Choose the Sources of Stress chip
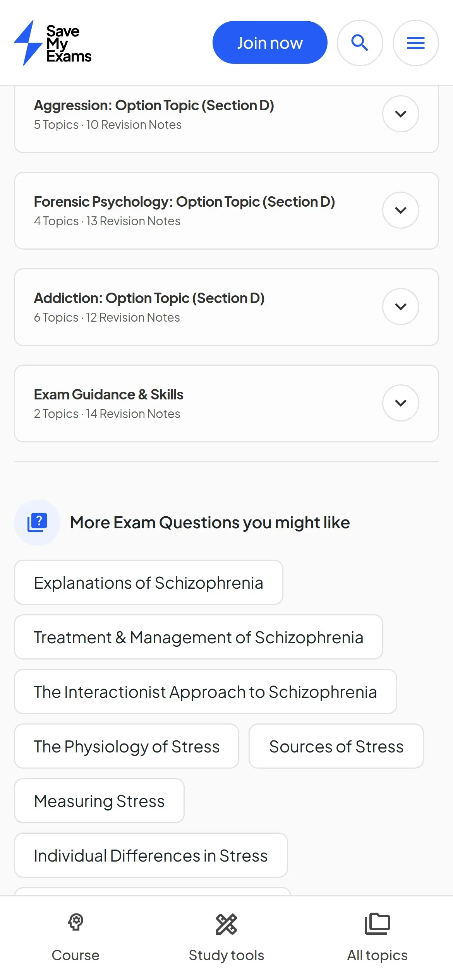The image size is (453, 980). (336, 746)
